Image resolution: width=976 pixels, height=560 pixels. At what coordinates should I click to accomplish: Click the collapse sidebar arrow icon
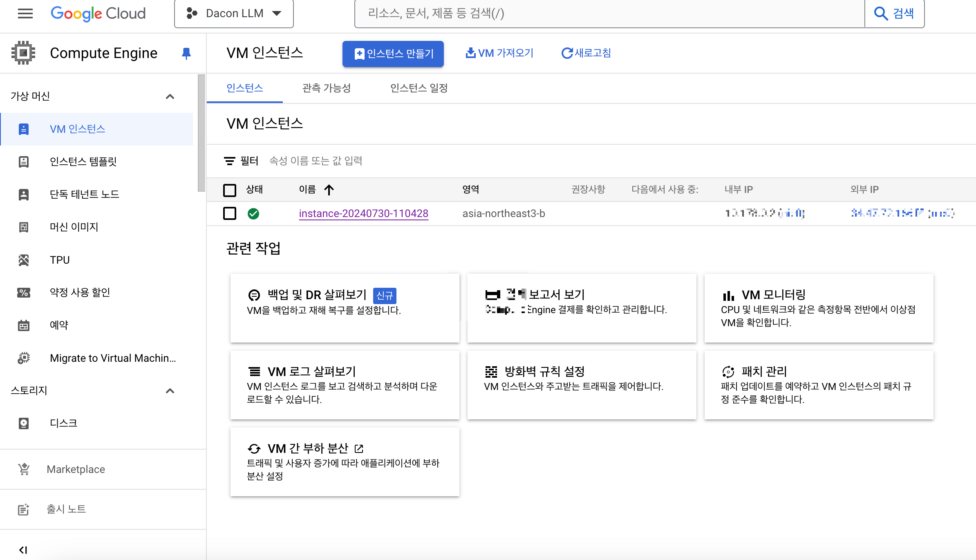(23, 550)
